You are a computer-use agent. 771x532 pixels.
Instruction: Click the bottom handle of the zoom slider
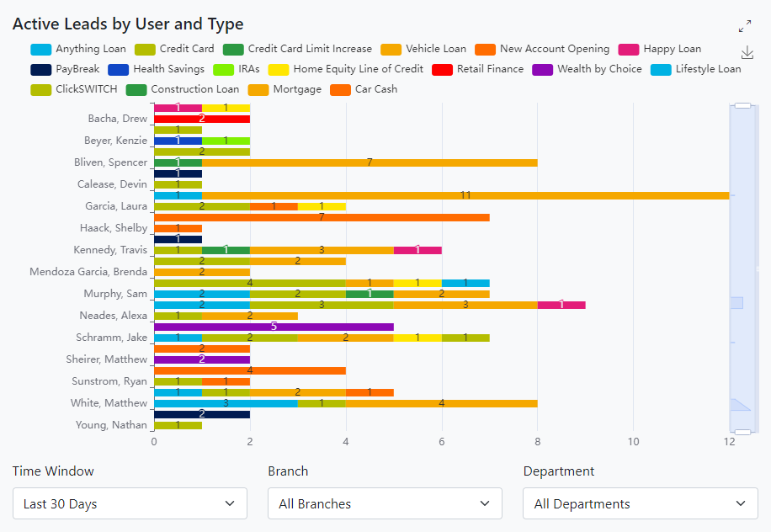pos(742,432)
